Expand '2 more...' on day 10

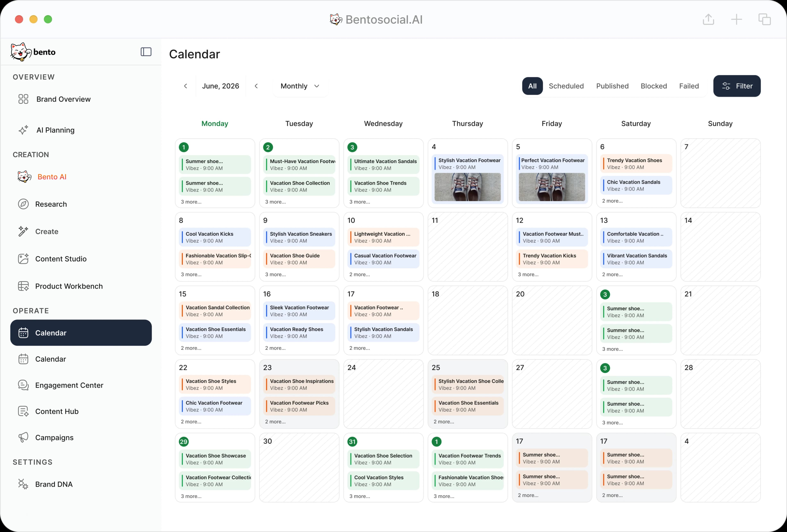[360, 274]
